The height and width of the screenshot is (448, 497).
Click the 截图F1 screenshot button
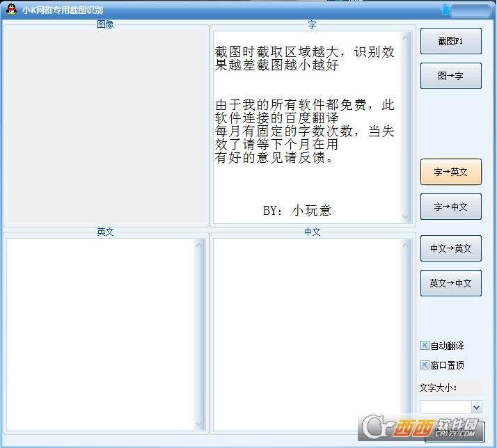(x=451, y=41)
